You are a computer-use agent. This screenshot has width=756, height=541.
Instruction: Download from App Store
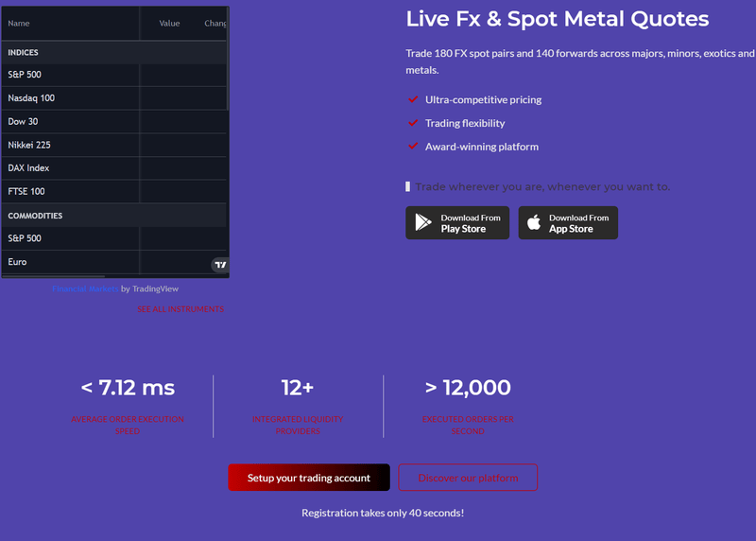click(x=568, y=223)
